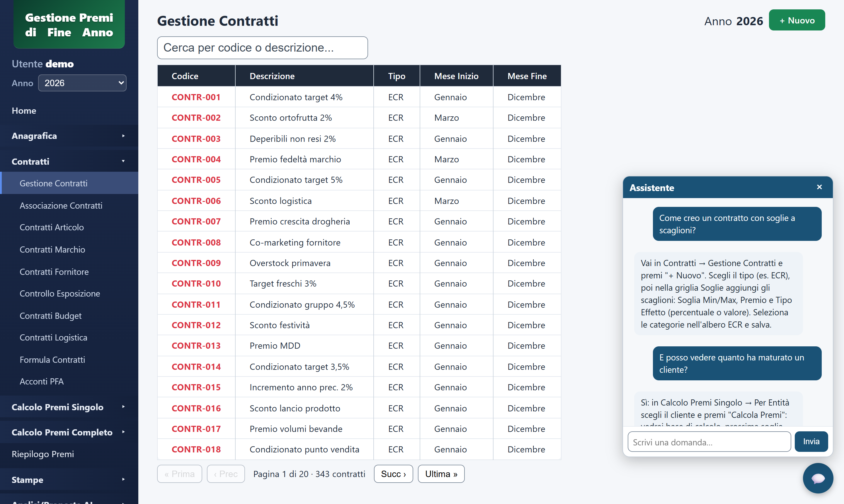844x504 pixels.
Task: Open Acconti PFA menu item
Action: point(69,382)
